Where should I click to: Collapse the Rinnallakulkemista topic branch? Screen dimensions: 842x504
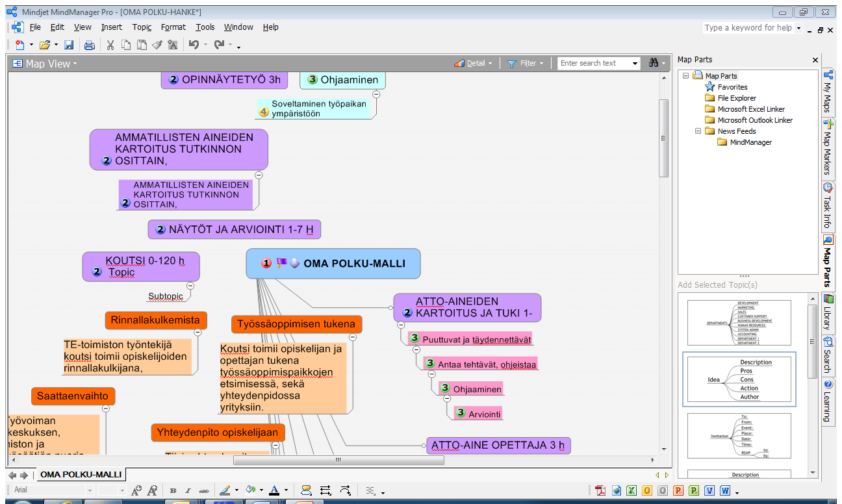[198, 332]
